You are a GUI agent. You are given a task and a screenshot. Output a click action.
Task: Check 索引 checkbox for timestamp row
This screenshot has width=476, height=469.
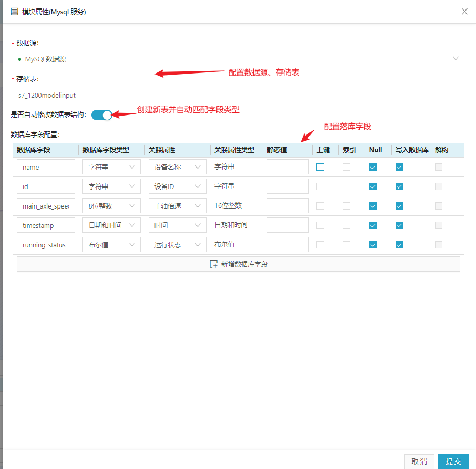tap(346, 225)
